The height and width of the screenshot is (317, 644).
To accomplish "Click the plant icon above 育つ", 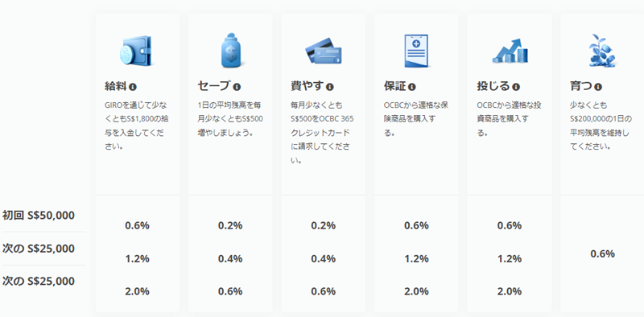I will pyautogui.click(x=602, y=51).
